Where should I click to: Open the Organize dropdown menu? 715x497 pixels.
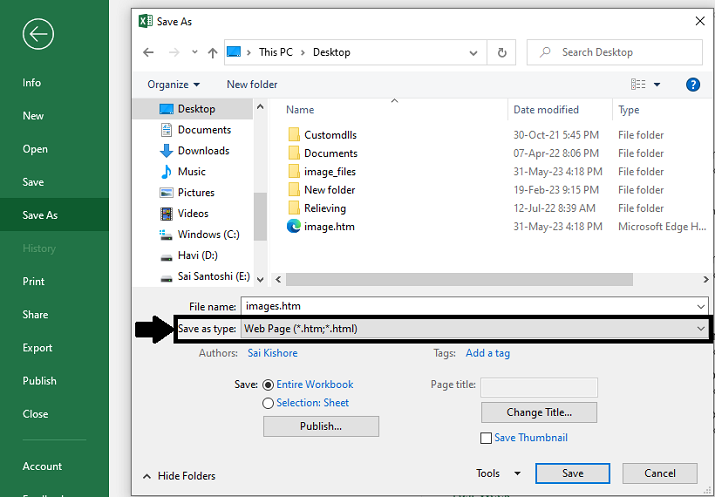[173, 85]
